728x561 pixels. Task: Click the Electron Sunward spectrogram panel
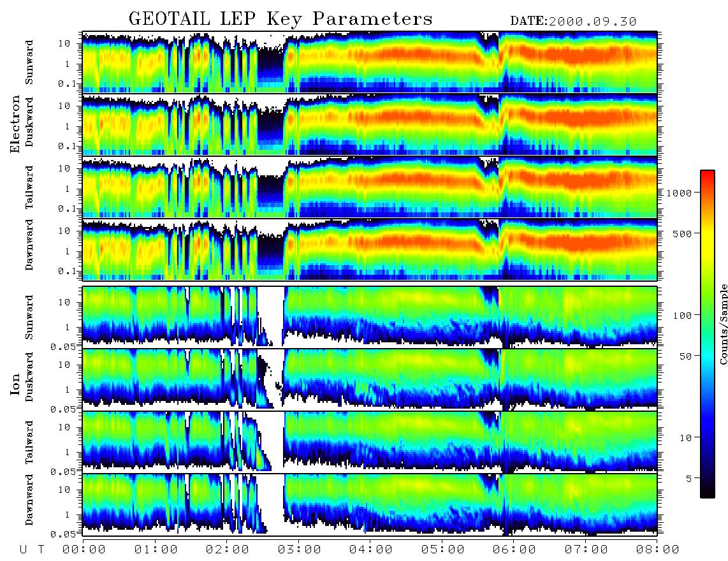[370, 62]
